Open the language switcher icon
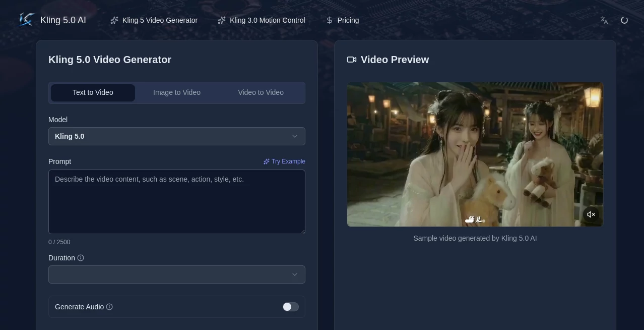 click(604, 20)
